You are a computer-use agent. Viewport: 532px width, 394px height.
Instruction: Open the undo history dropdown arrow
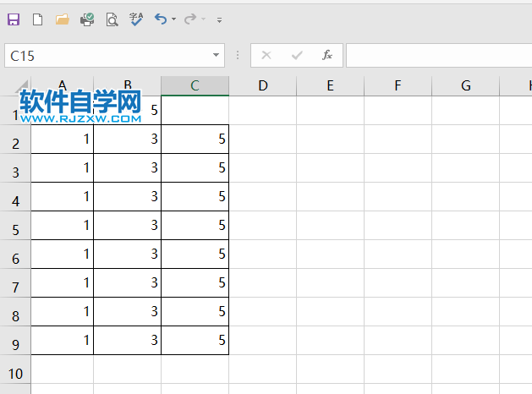[x=173, y=19]
